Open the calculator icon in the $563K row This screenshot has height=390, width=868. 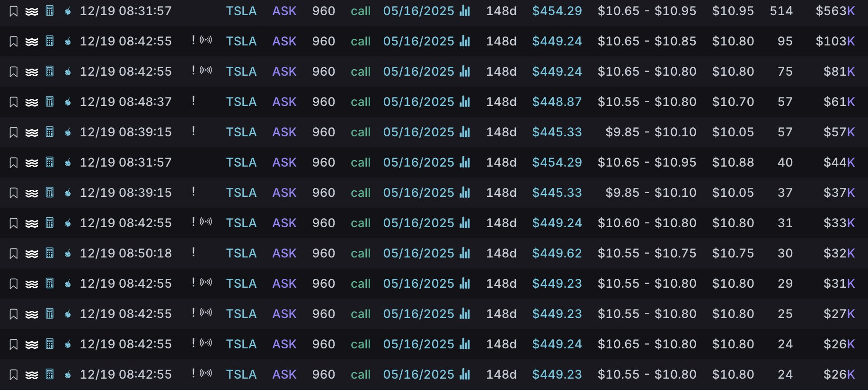tap(50, 10)
